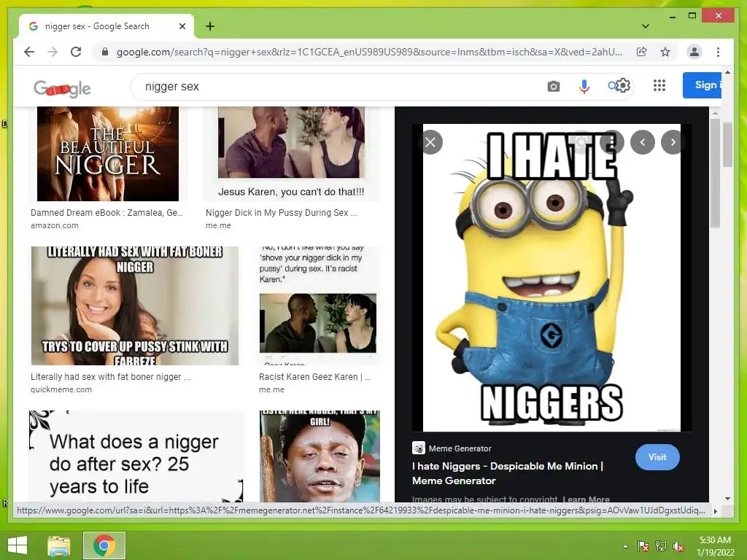This screenshot has height=560, width=747.
Task: Click the muted volume tray icon
Action: (x=678, y=546)
